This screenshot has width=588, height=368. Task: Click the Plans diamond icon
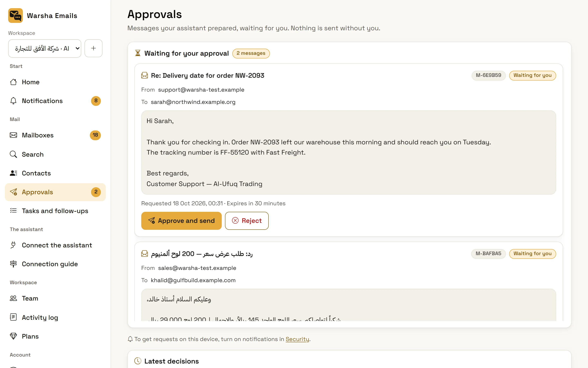click(13, 336)
